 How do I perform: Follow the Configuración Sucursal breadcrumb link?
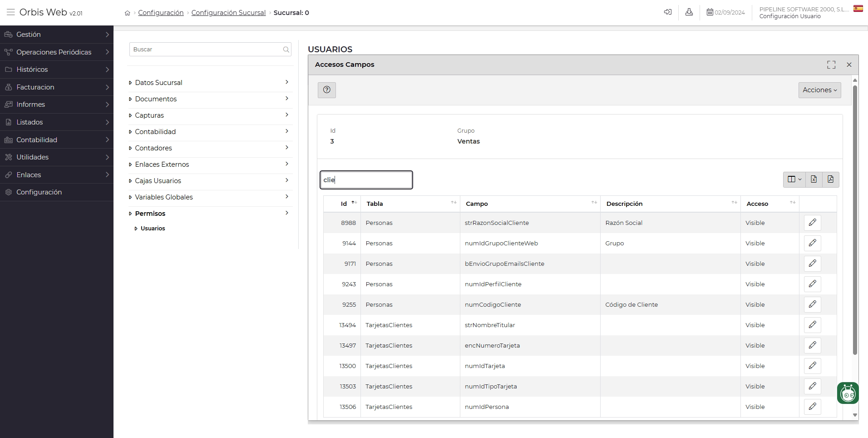(228, 13)
